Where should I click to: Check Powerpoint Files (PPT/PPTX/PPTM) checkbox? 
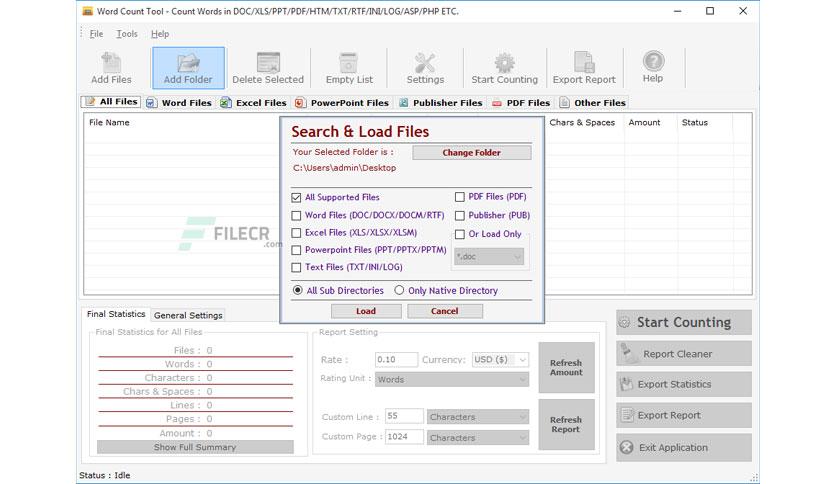[296, 250]
